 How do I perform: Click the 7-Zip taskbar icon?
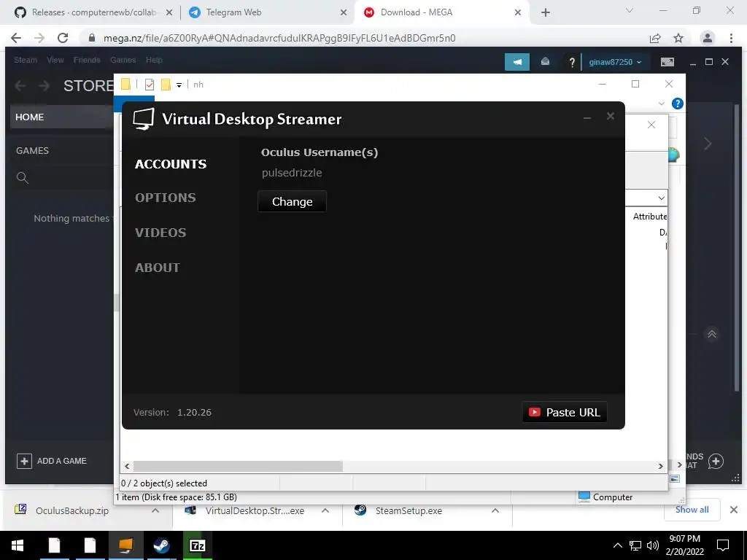click(x=197, y=545)
